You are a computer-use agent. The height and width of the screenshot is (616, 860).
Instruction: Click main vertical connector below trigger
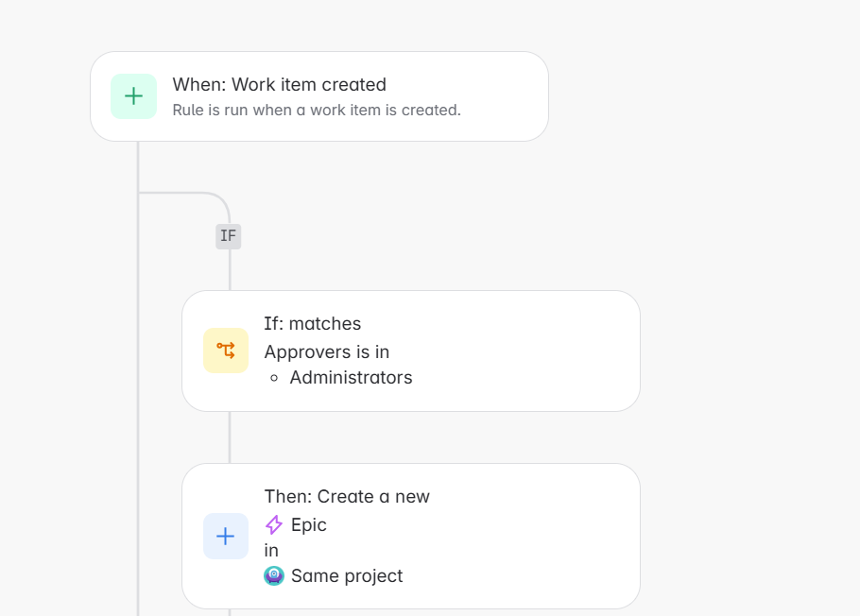(138, 379)
